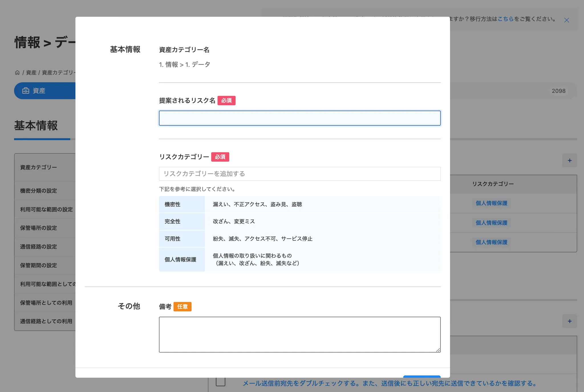
Task: Select 保管場所の設定 in side list
Action: click(38, 228)
